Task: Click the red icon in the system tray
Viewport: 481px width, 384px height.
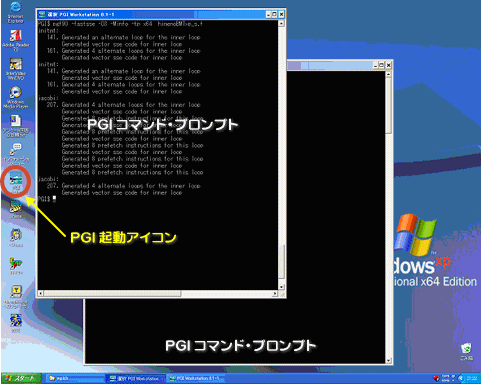Action: (436, 378)
